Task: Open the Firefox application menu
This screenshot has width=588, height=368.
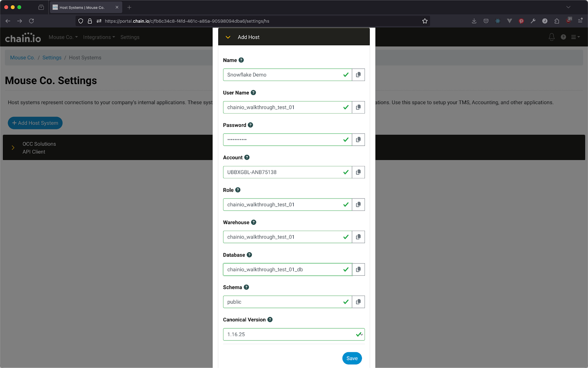Action: click(580, 21)
